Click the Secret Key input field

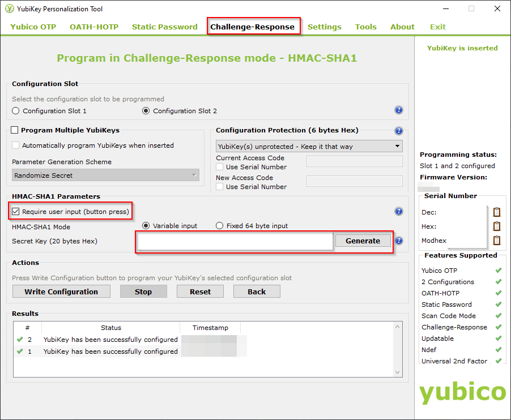(x=235, y=241)
